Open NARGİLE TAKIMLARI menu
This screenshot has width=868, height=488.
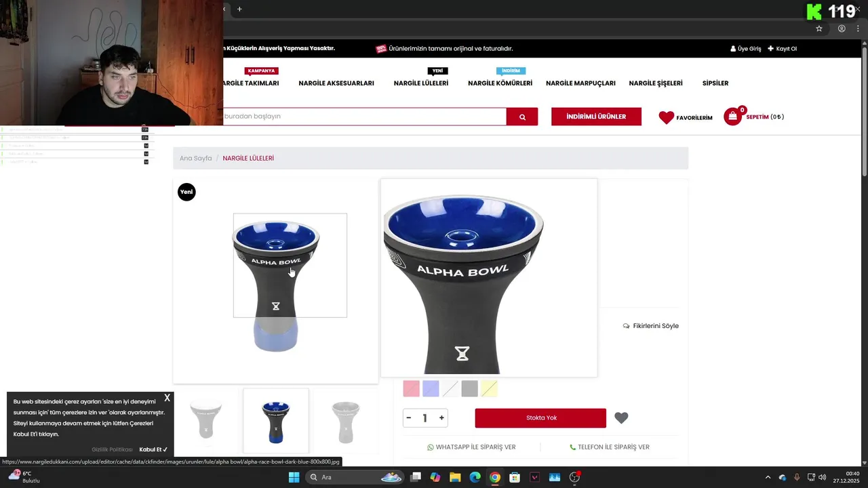(251, 83)
